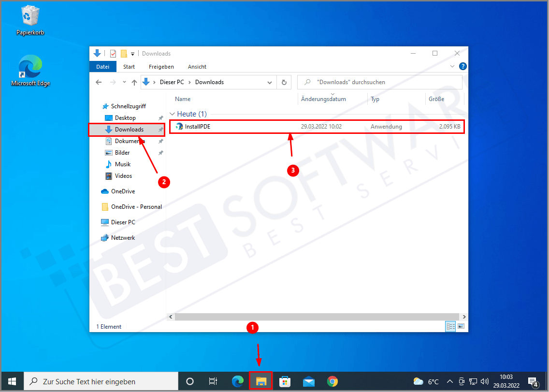Screen dimensions: 549x392
Task: Click the back navigation arrow
Action: [99, 82]
